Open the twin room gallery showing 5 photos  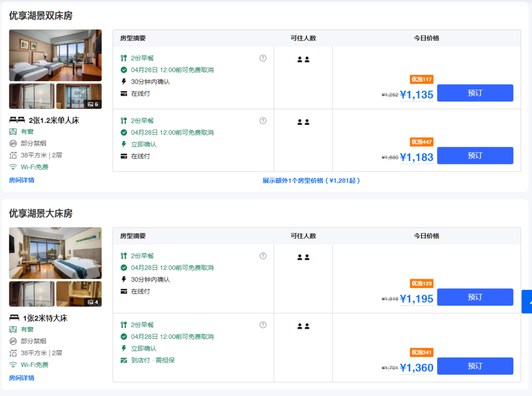click(x=79, y=96)
